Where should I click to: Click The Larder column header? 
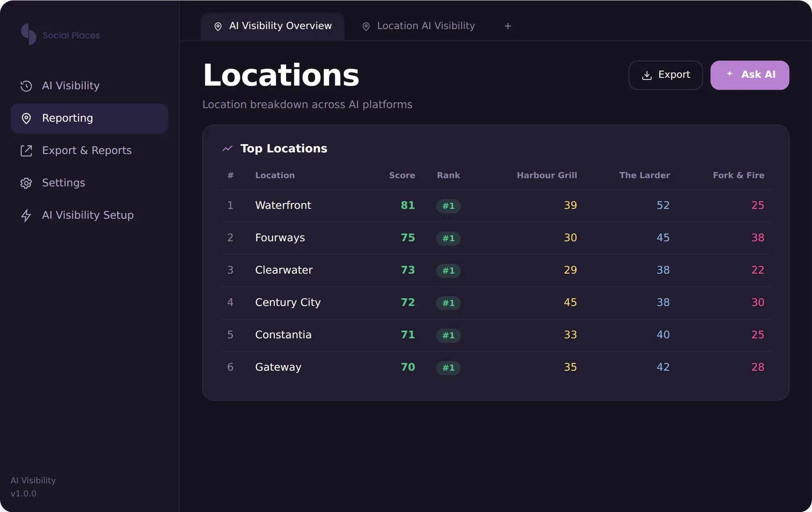(645, 175)
